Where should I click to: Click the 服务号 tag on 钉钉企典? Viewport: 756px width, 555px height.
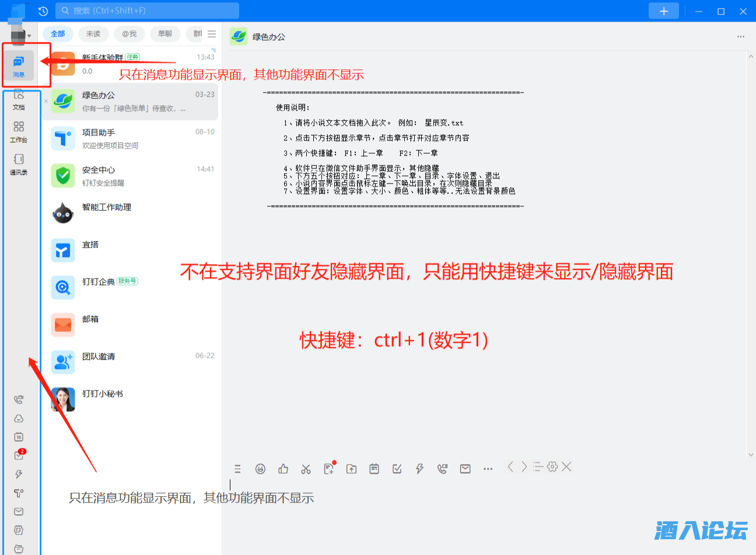(x=127, y=281)
